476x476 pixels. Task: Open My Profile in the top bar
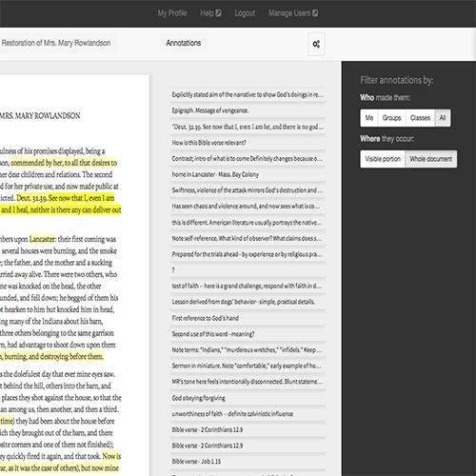tap(172, 13)
